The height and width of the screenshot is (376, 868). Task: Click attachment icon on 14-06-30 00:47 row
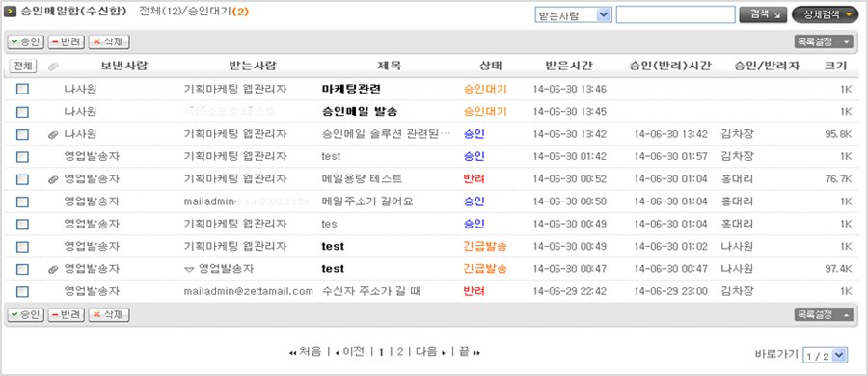53,269
